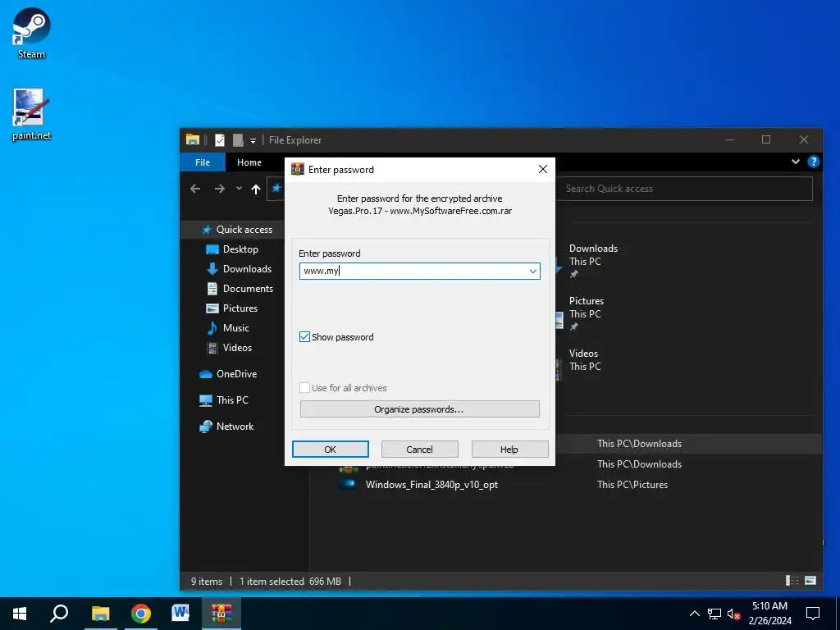Click the Windows Start button

[x=20, y=614]
